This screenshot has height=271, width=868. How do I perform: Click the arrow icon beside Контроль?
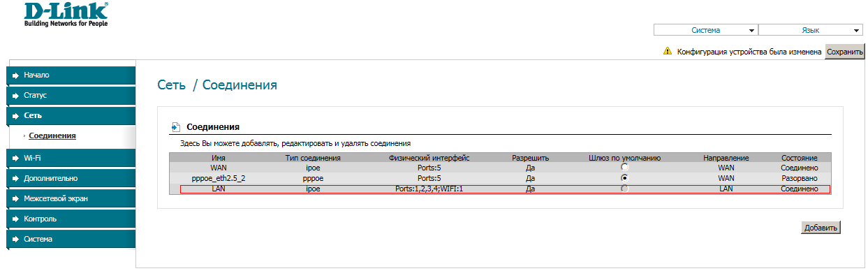tap(15, 219)
